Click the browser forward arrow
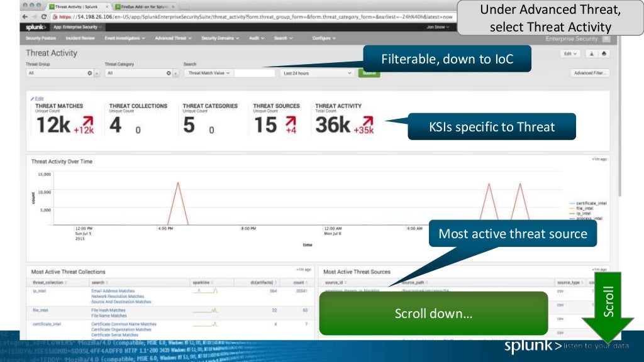The height and width of the screenshot is (362, 644). pyautogui.click(x=35, y=17)
